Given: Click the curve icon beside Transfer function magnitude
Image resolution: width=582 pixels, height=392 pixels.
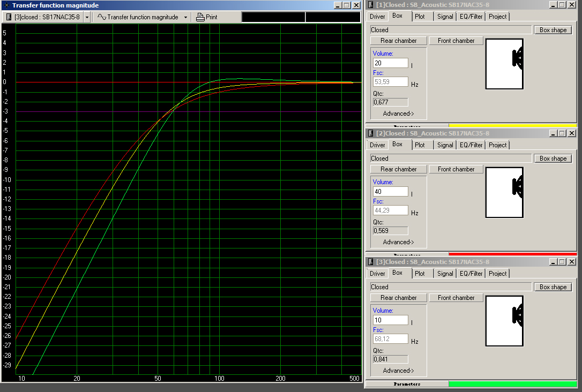Looking at the screenshot, I should coord(102,17).
